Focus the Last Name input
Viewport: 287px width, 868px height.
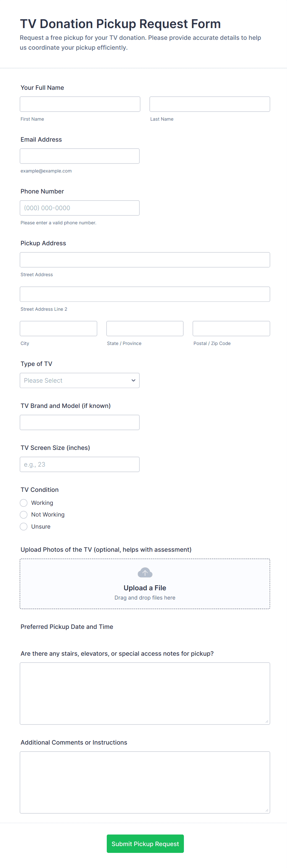(210, 104)
